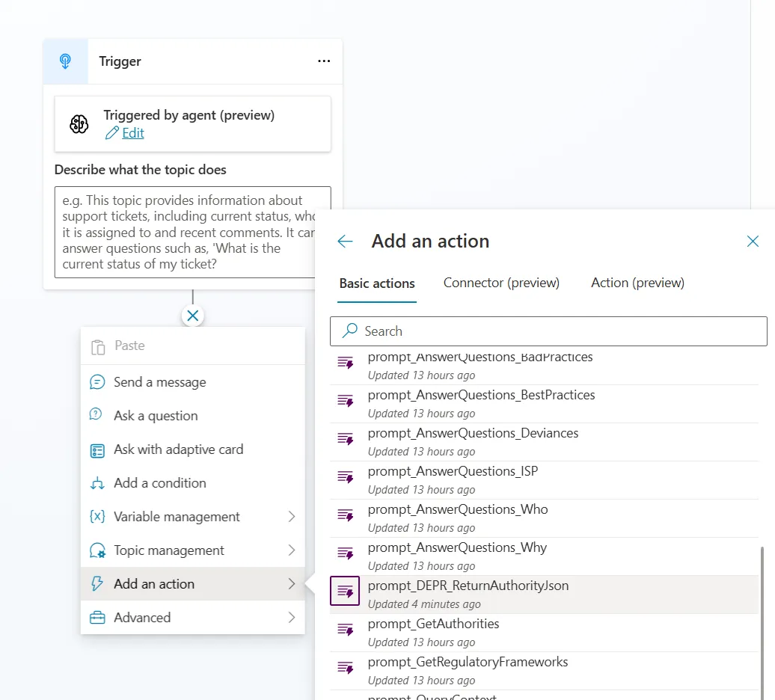Click the adaptive card icon
775x700 pixels.
97,450
